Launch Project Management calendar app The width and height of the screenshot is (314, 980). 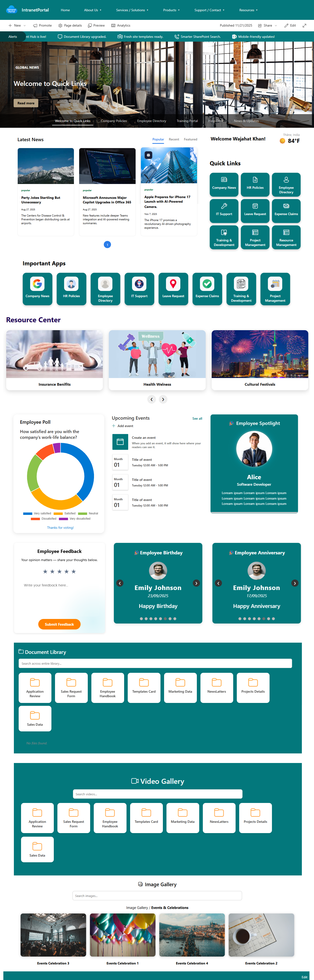pos(275,289)
